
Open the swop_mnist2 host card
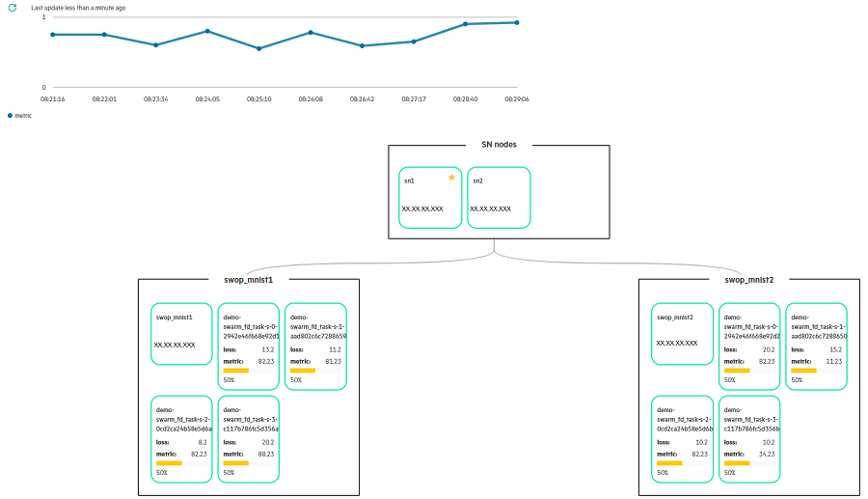point(683,333)
